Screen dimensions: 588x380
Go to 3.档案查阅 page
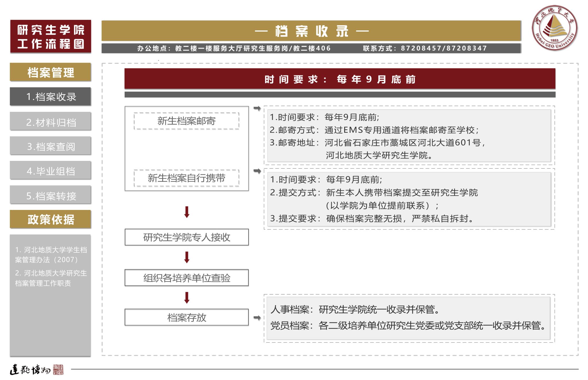click(x=51, y=146)
